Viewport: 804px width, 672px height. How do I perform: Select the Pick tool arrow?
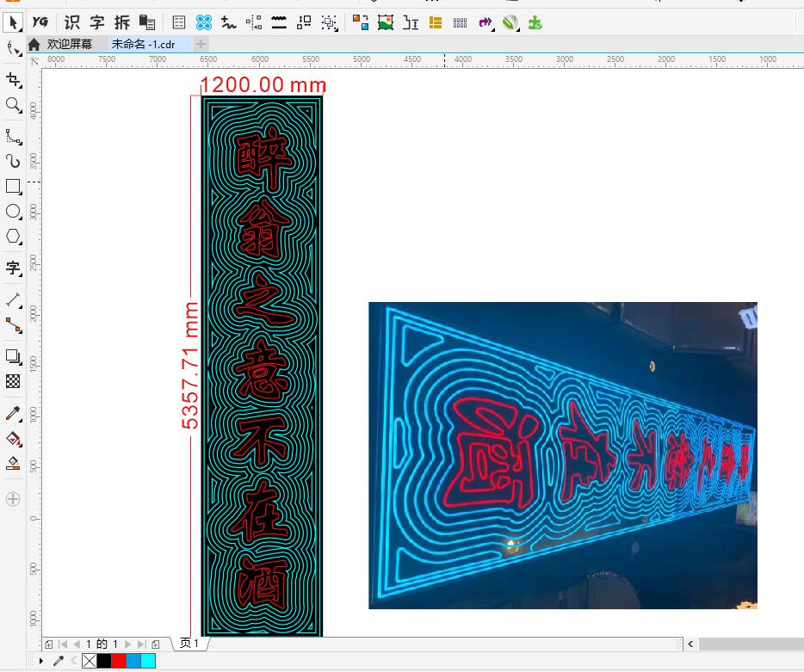13,22
